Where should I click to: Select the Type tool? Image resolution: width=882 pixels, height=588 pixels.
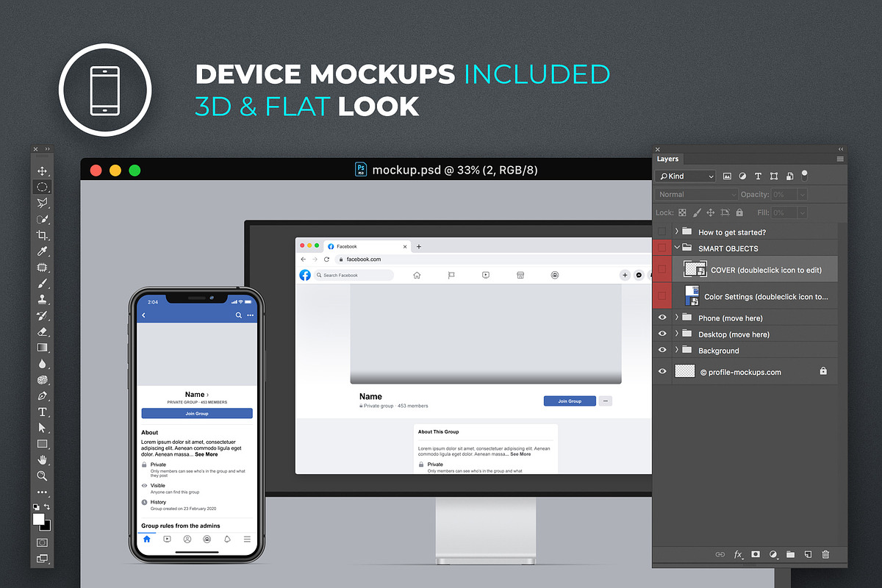(x=42, y=412)
